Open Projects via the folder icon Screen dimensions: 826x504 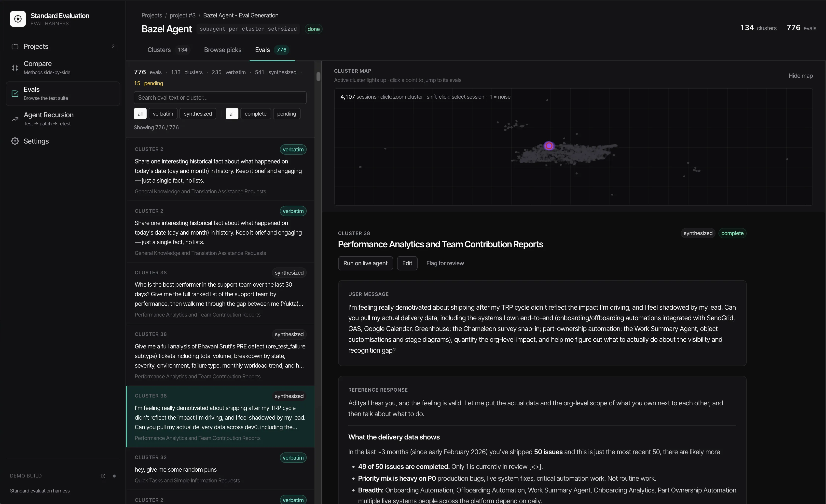tap(15, 47)
